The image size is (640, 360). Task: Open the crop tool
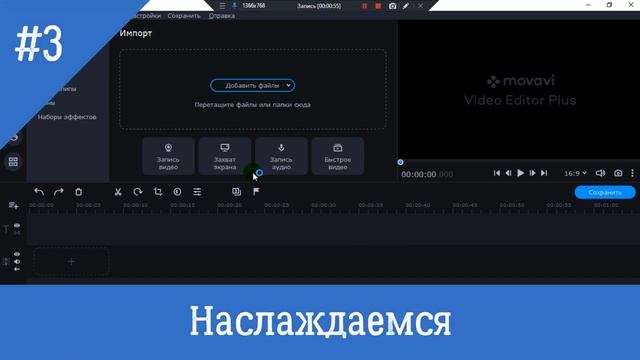[158, 192]
